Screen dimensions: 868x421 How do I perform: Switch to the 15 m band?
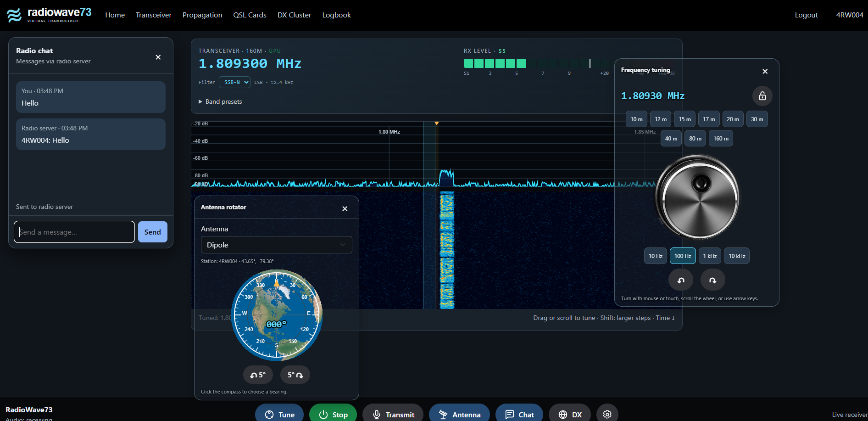click(x=684, y=119)
